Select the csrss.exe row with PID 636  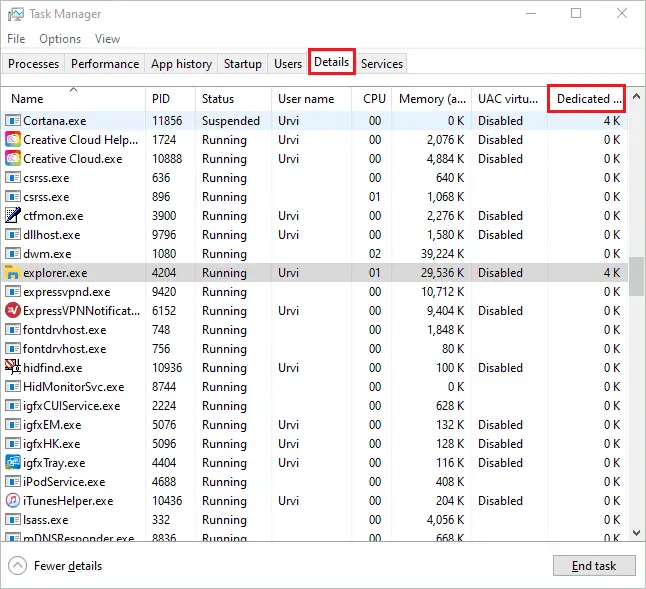(x=315, y=178)
